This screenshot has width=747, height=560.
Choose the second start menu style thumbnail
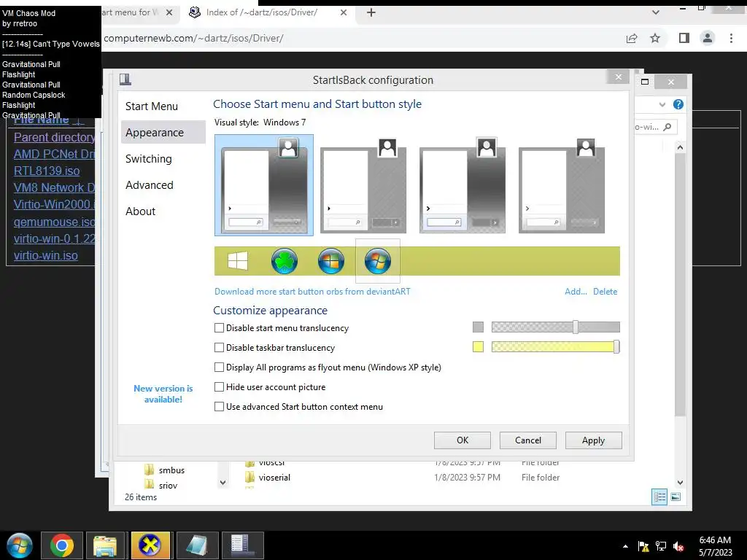[x=363, y=184]
